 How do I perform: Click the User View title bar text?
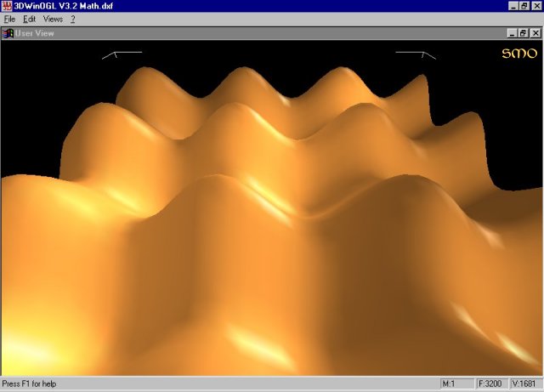34,33
